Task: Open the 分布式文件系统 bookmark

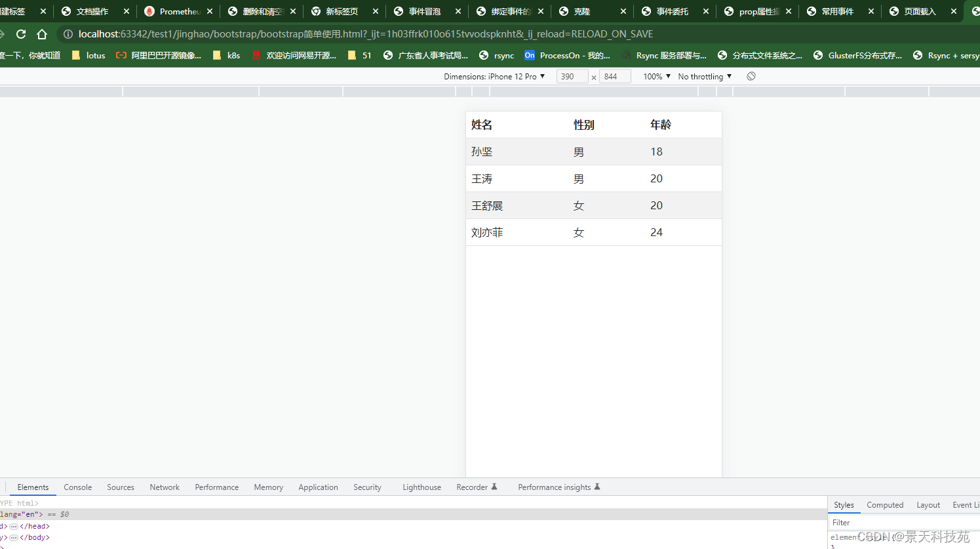Action: pyautogui.click(x=760, y=56)
